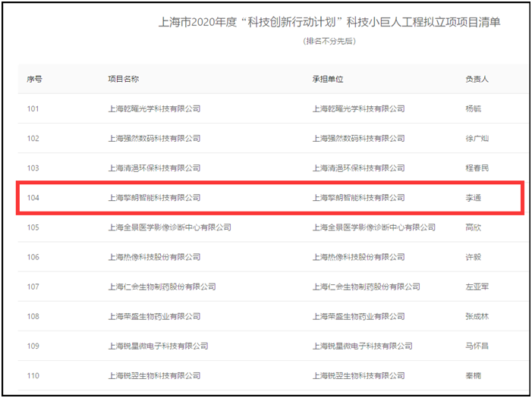Image resolution: width=532 pixels, height=398 pixels.
Task: Click the "项目名称" column header
Action: coord(124,79)
